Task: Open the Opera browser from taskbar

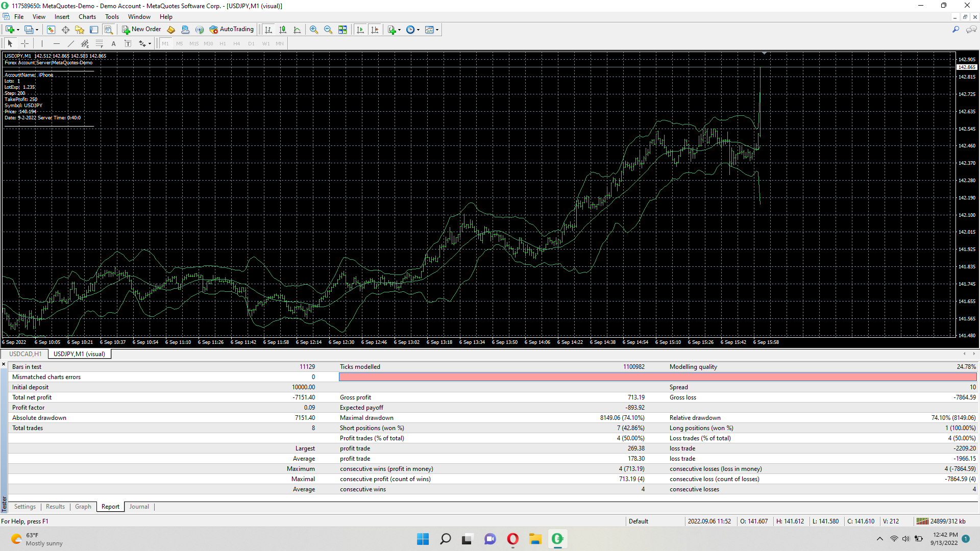Action: 512,539
